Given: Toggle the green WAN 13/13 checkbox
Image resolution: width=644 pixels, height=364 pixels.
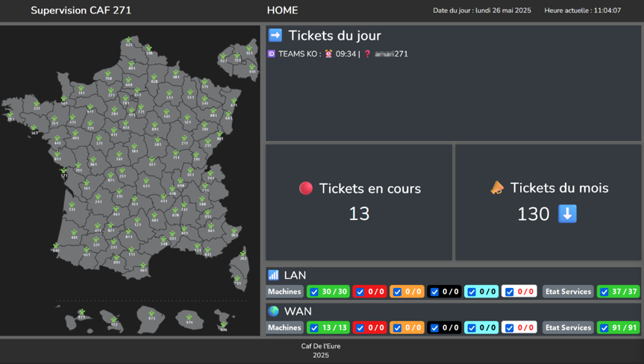Looking at the screenshot, I should [x=314, y=328].
